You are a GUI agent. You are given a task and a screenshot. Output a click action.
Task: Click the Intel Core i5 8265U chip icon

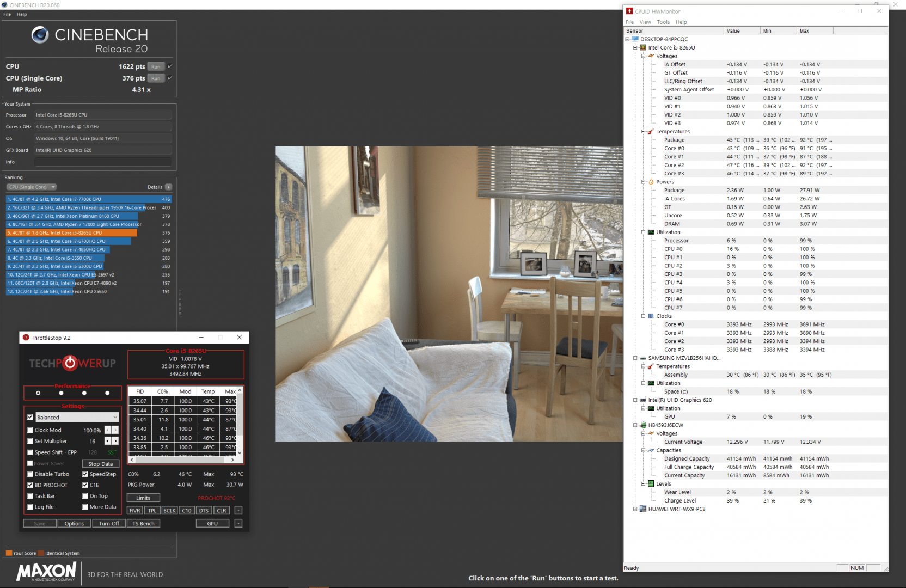tap(643, 47)
